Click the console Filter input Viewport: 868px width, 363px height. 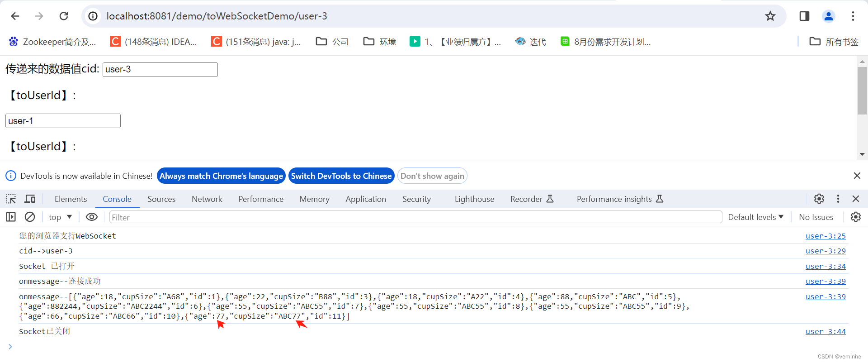(415, 217)
